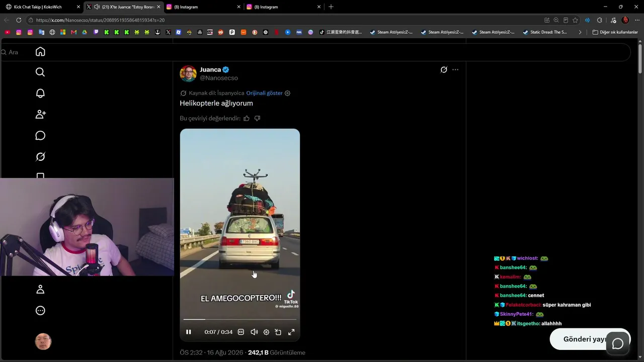This screenshot has height=362, width=644.
Task: Open the post timestamp ÖS 2:32 link
Action: click(212, 352)
